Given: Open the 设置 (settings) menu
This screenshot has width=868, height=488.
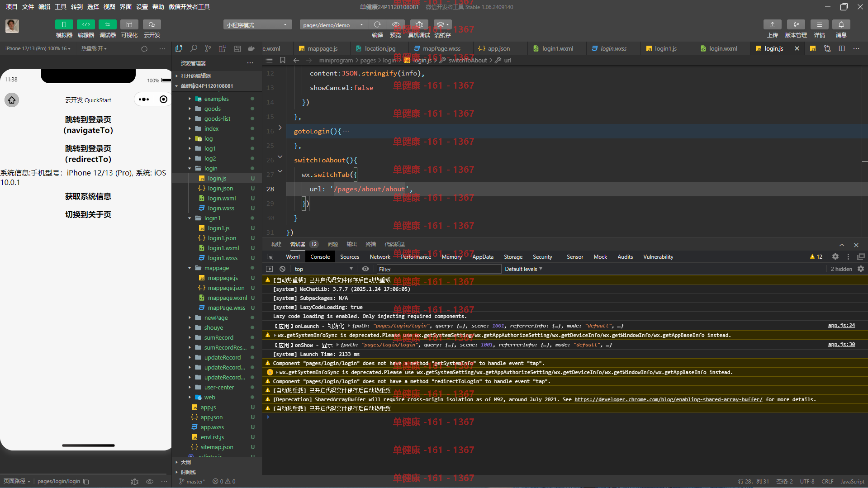Looking at the screenshot, I should [142, 7].
